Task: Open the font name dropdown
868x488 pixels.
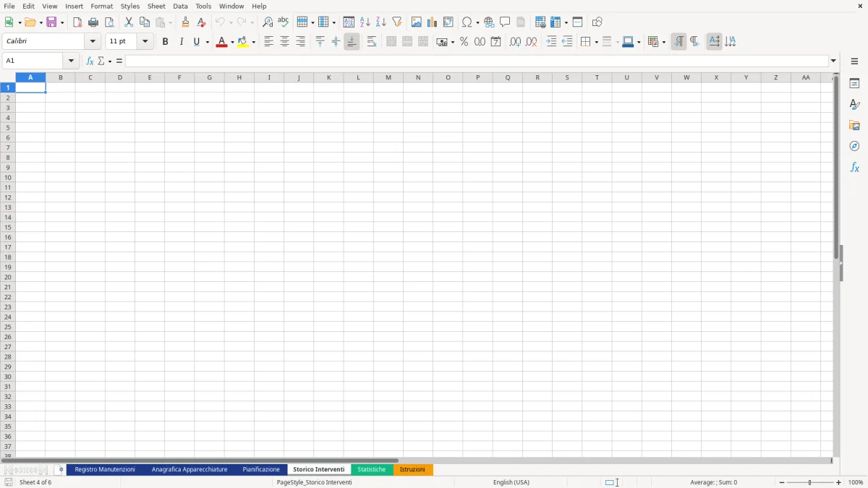Action: (x=92, y=40)
